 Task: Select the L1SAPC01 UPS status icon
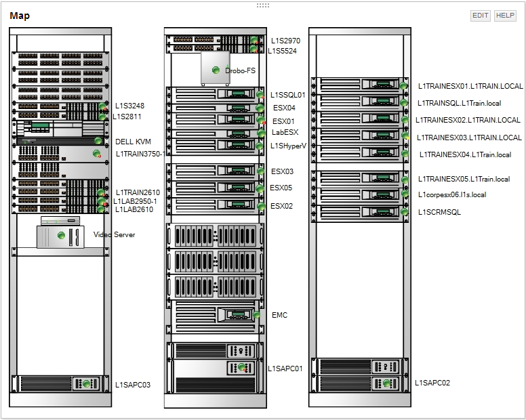[242, 367]
